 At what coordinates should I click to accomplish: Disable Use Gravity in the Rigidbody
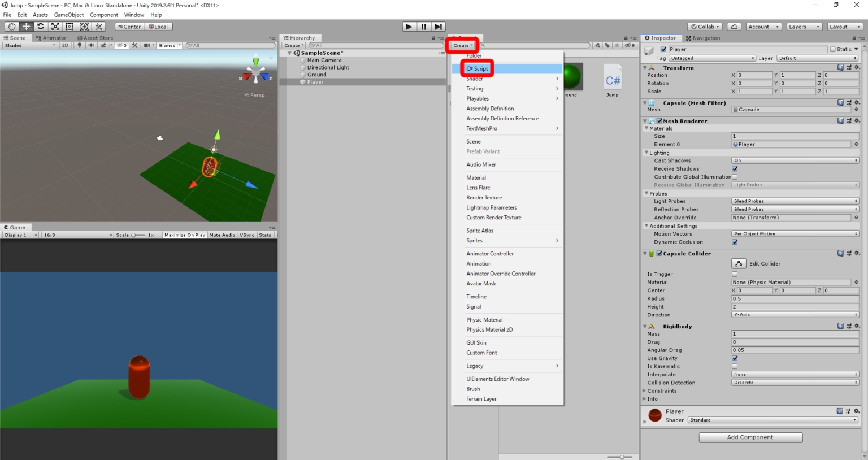[x=734, y=358]
